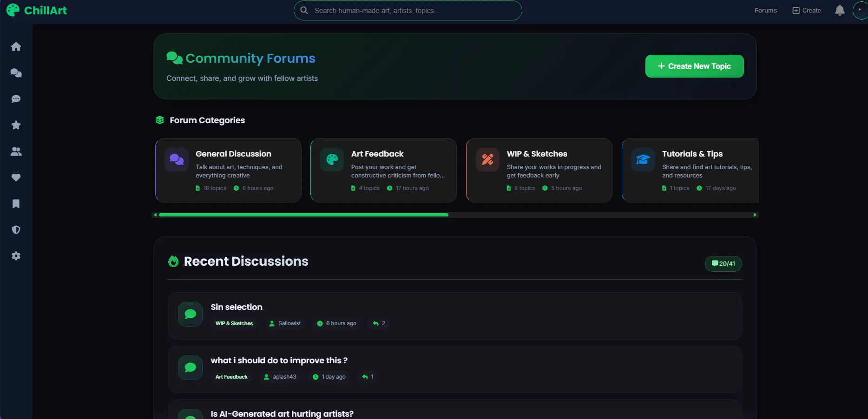Open community via sidebar people icon

coord(16,151)
